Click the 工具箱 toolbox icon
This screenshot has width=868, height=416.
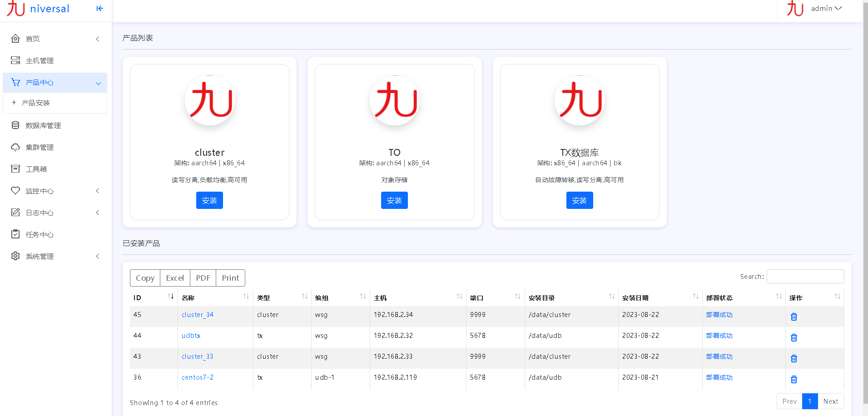[x=15, y=168]
